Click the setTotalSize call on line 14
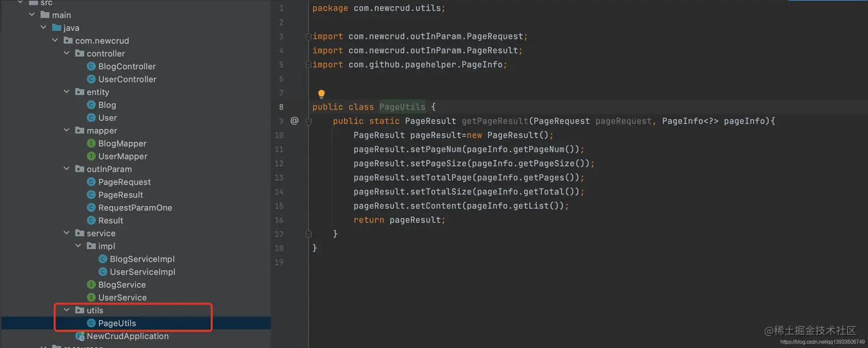868x348 pixels. tap(468, 191)
